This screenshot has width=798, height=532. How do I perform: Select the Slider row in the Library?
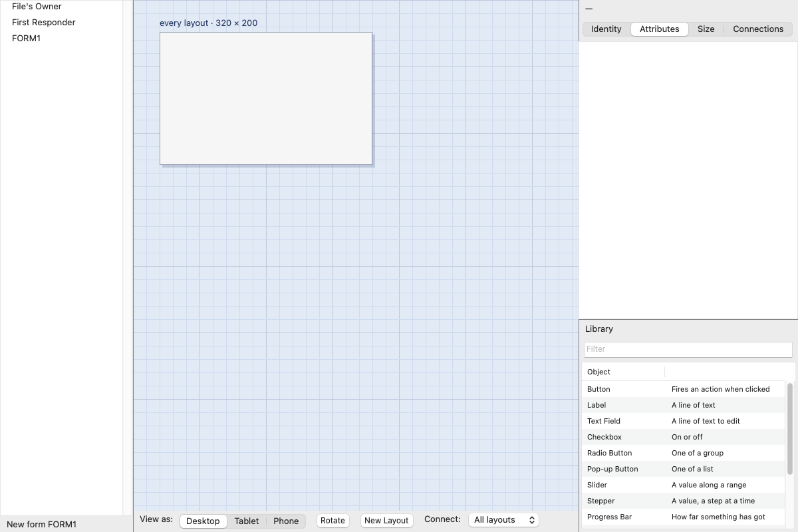point(684,485)
